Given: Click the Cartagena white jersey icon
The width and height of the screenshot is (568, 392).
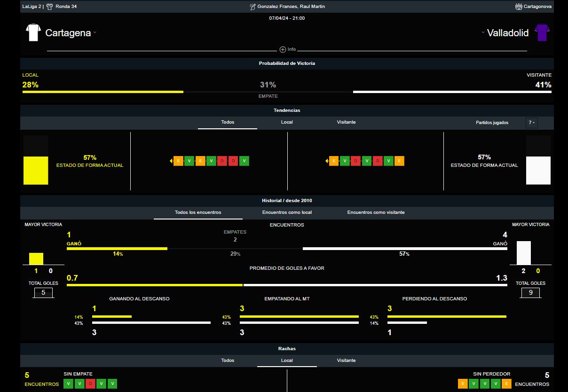Looking at the screenshot, I should click(x=33, y=32).
